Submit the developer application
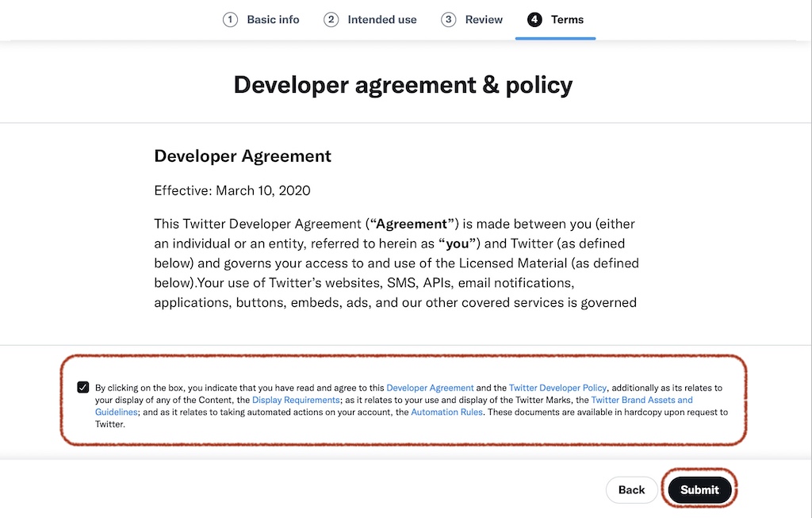The image size is (812, 518). (699, 490)
